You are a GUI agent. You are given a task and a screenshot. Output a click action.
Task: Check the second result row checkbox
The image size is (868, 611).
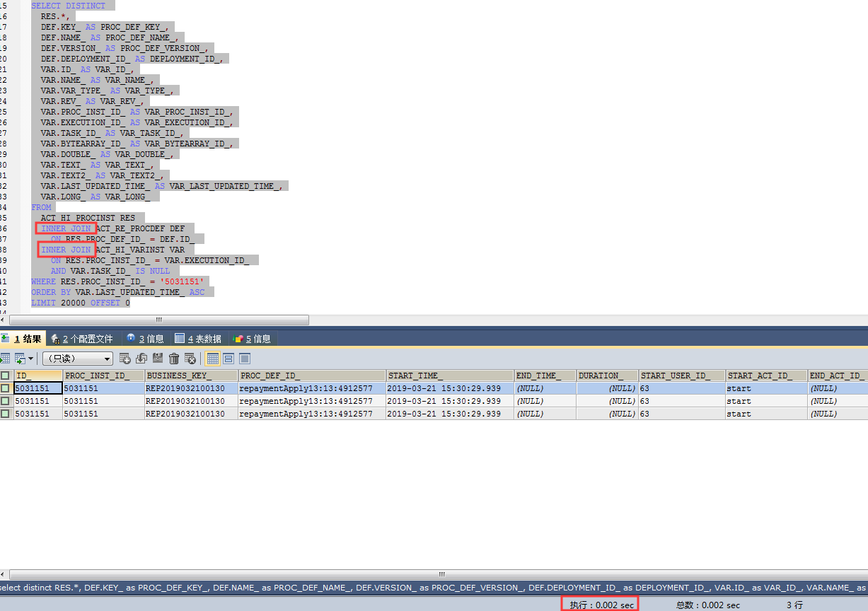tap(5, 401)
